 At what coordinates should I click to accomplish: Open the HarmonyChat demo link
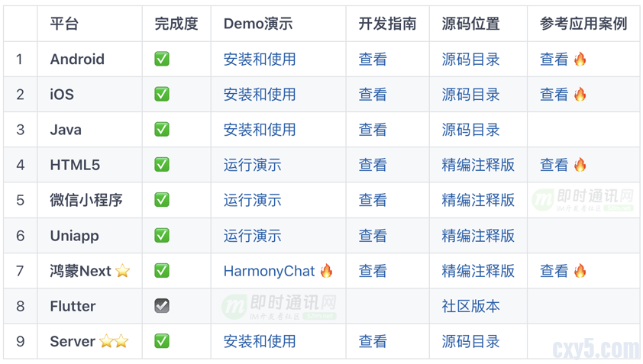click(x=269, y=271)
